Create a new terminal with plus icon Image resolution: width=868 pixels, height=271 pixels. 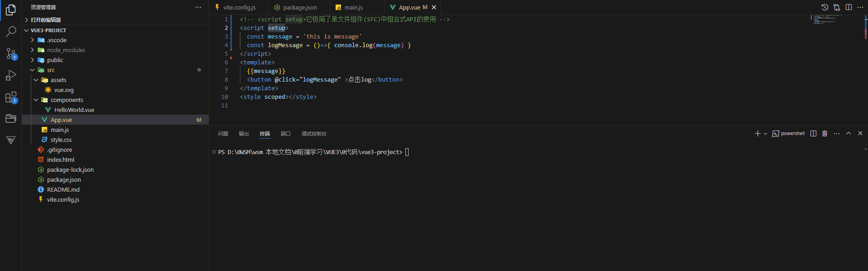point(757,134)
